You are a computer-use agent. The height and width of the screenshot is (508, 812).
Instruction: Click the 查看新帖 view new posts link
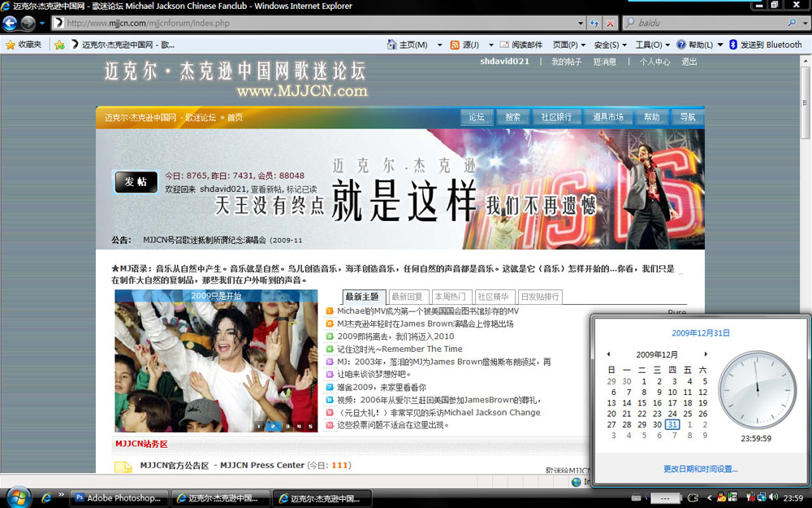(x=267, y=189)
